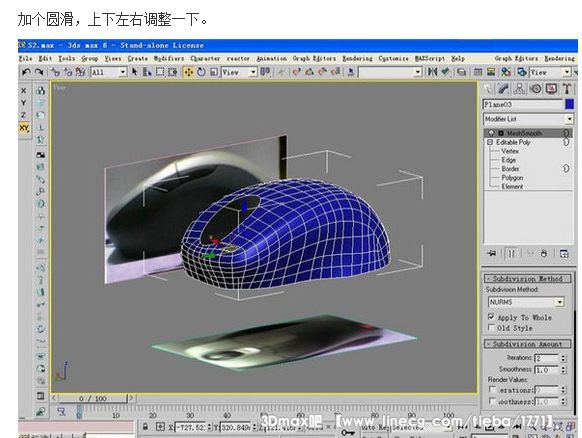Click the selection lock padlock icon
This screenshot has height=438, width=582.
tap(146, 426)
